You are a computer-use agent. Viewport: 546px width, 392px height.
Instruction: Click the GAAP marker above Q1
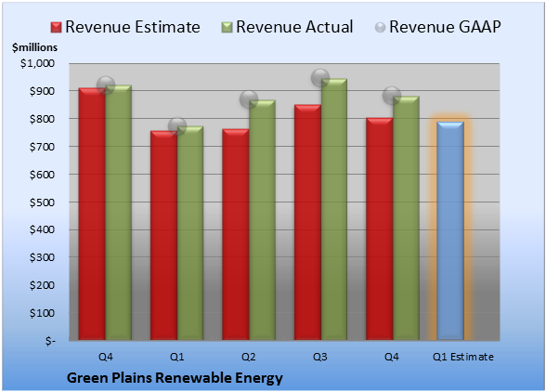177,125
